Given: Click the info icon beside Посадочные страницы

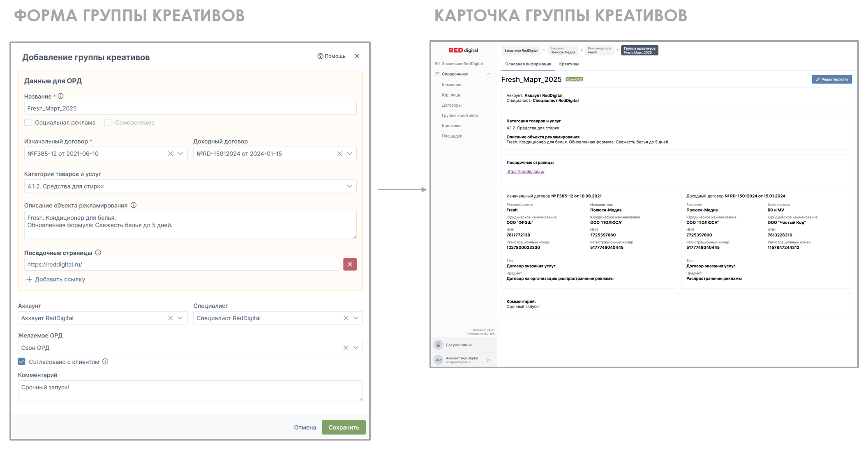Looking at the screenshot, I should 98,253.
